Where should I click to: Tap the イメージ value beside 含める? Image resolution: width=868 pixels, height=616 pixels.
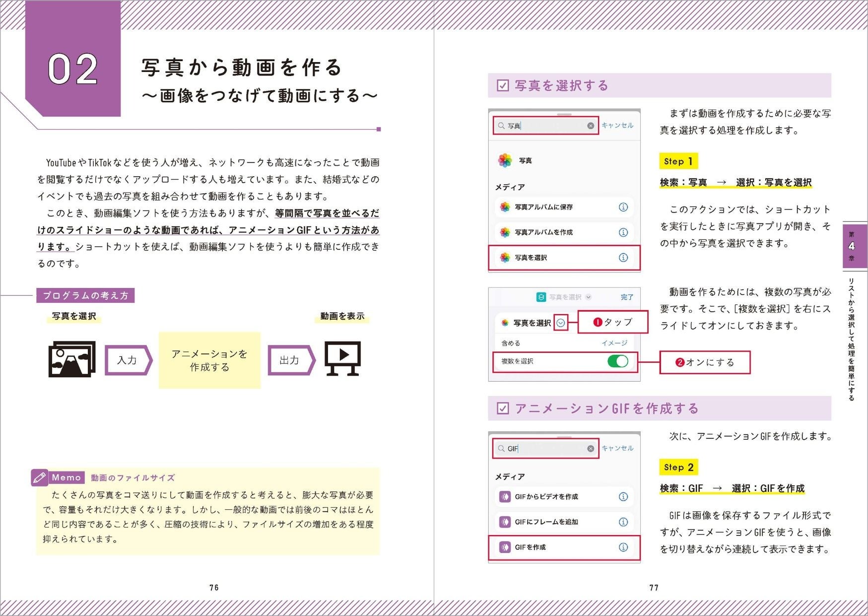click(614, 343)
